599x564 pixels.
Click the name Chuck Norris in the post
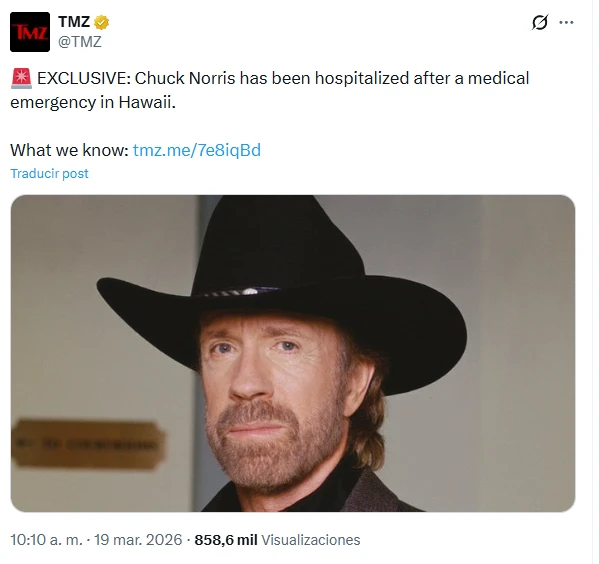point(185,78)
